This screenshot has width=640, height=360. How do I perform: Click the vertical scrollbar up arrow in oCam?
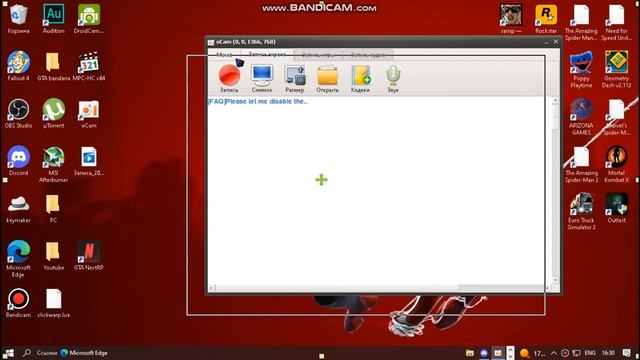click(555, 100)
